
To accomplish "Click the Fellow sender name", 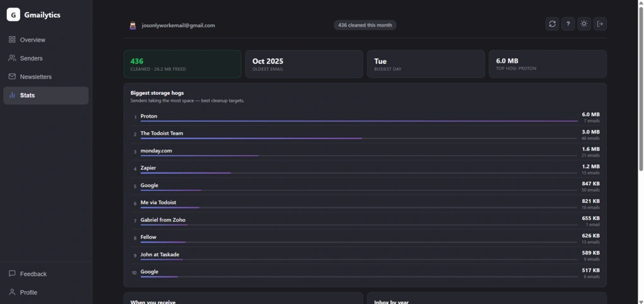I will [x=148, y=237].
